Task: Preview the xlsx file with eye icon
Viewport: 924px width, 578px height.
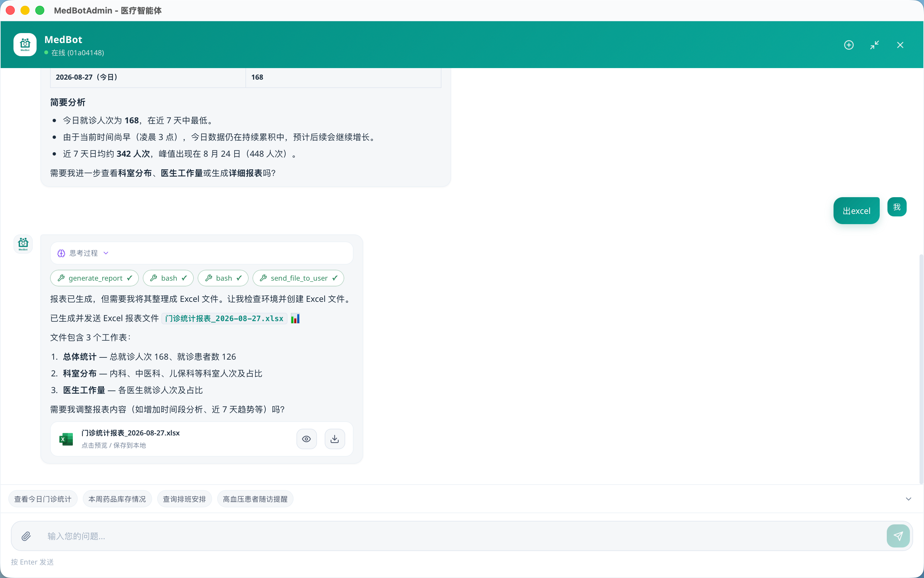Action: (x=306, y=439)
